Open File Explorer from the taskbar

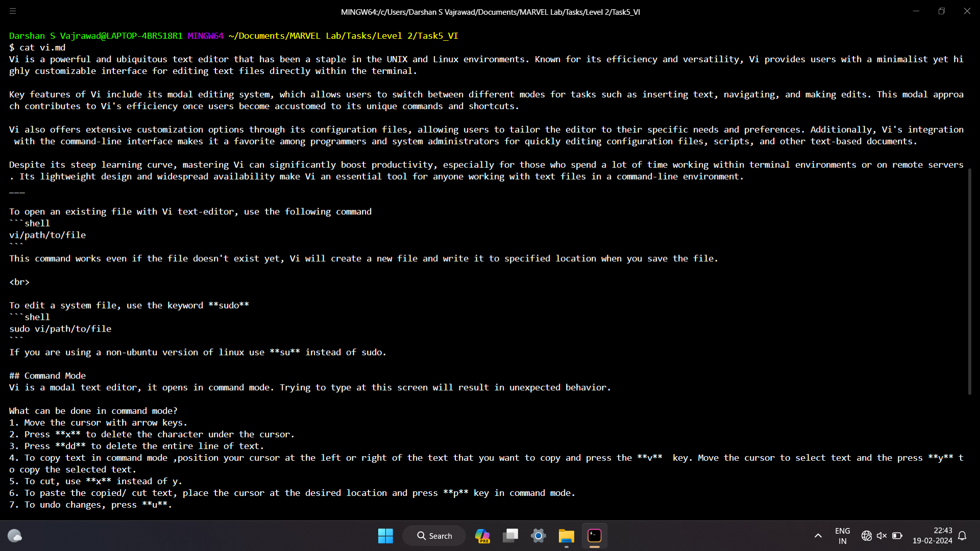566,536
